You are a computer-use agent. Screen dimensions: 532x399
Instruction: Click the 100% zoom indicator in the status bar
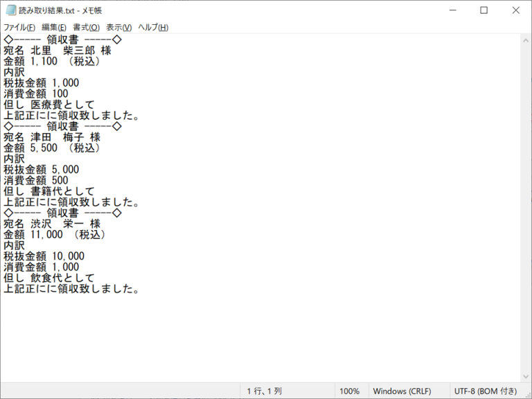coord(349,391)
